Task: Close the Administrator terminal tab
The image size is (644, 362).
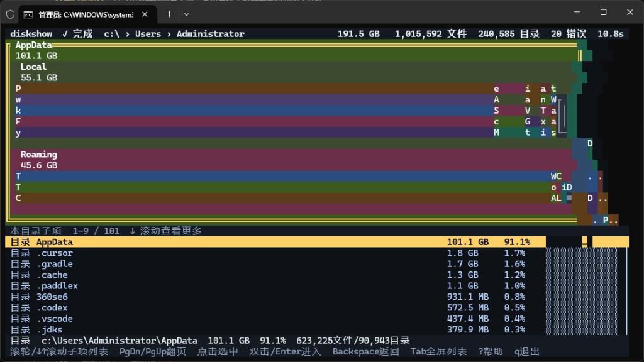Action: coord(145,14)
